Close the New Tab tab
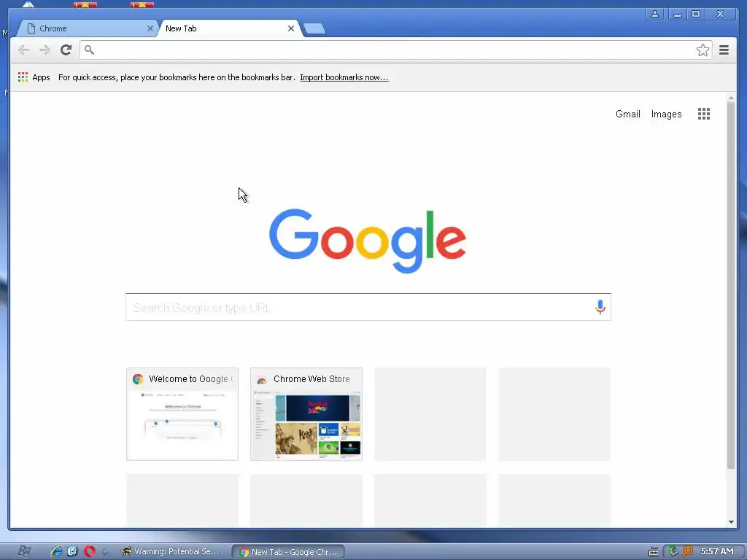This screenshot has width=747, height=560. point(290,28)
